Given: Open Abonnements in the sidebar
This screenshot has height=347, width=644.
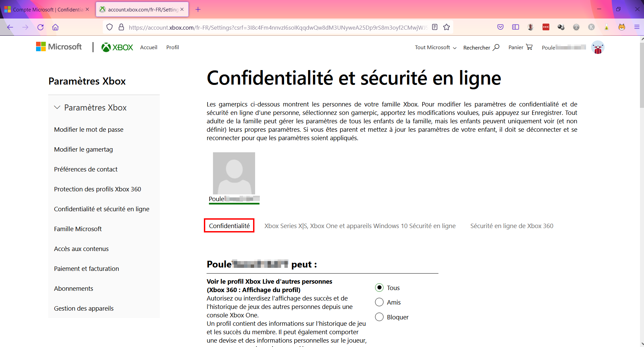Looking at the screenshot, I should [x=73, y=289].
